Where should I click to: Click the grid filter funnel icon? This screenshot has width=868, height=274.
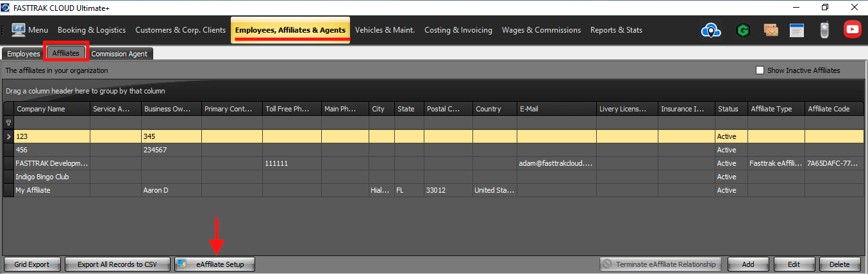click(9, 123)
